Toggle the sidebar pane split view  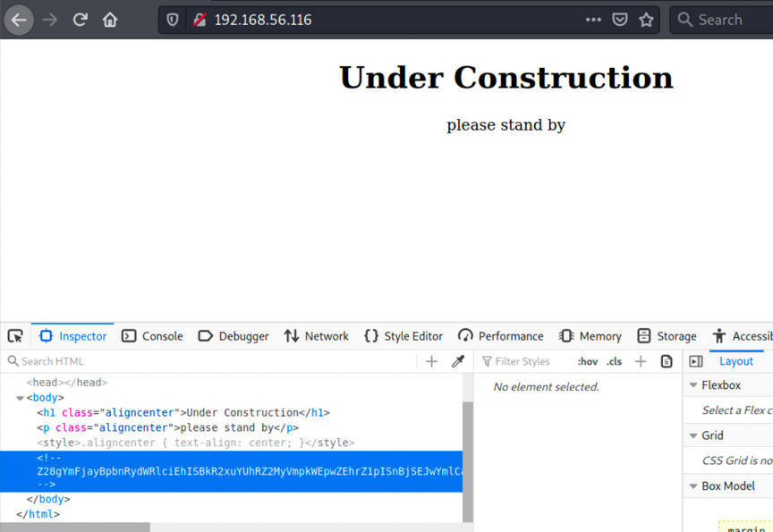696,361
